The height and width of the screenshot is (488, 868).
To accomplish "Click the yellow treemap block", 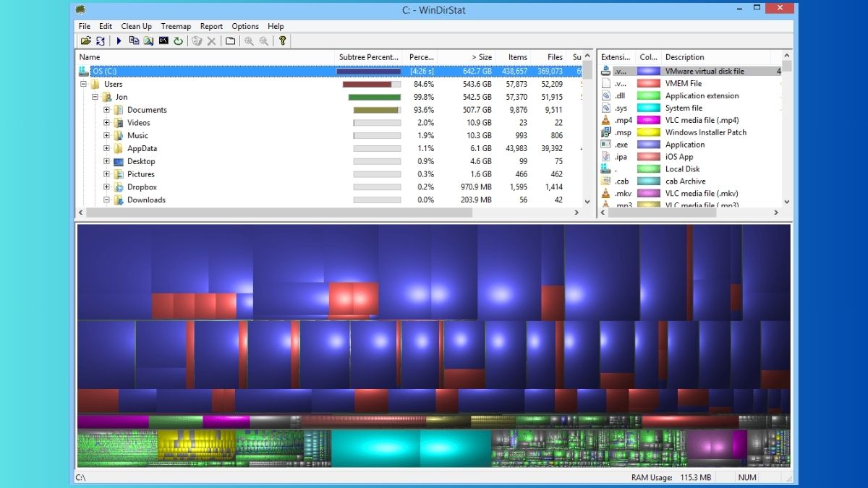I will (197, 445).
